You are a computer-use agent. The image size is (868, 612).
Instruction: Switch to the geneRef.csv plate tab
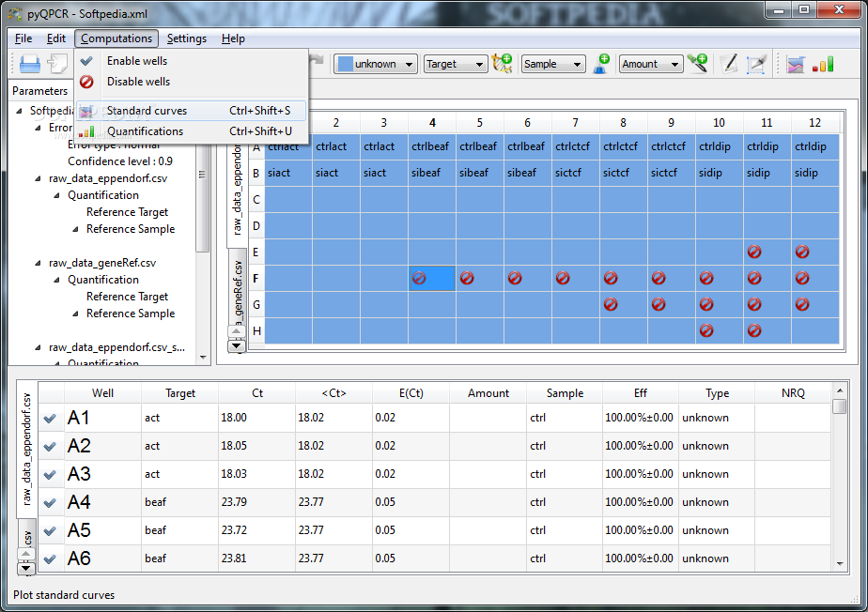point(238,288)
